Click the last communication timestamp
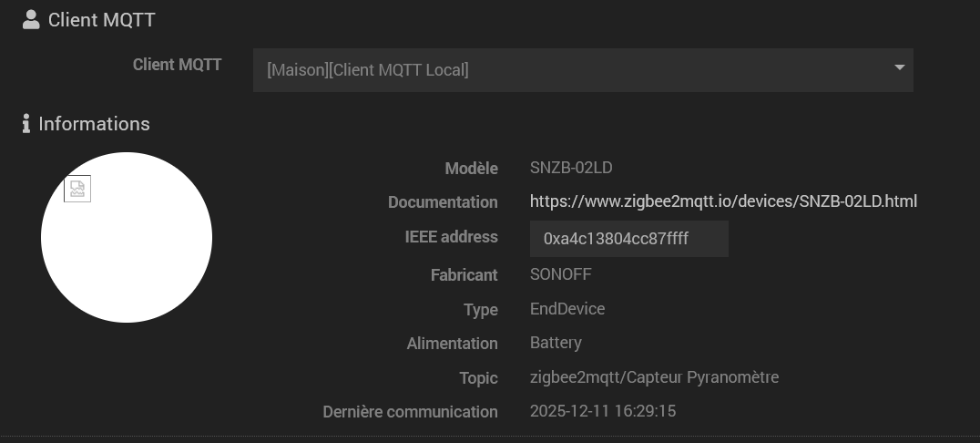Screen dimensions: 980x443 click(602, 411)
